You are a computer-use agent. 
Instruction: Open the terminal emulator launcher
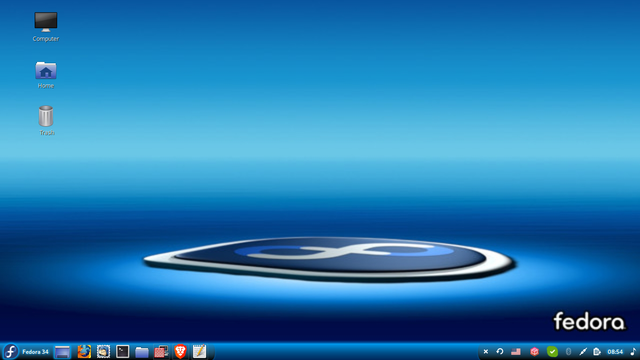122,351
